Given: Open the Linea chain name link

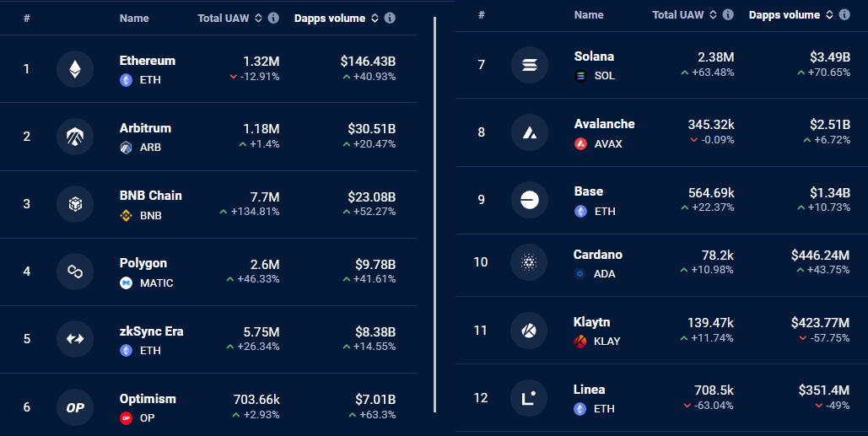Looking at the screenshot, I should coord(589,390).
